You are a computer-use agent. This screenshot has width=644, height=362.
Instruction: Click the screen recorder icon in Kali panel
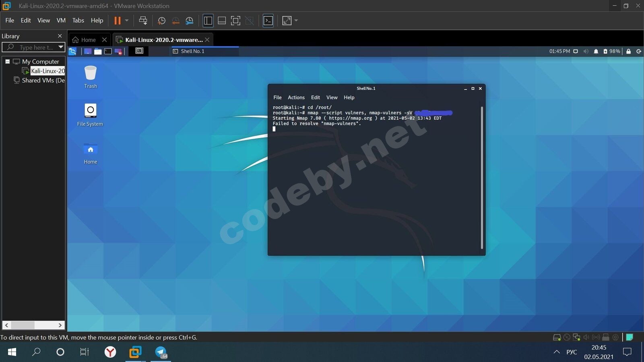pos(118,51)
